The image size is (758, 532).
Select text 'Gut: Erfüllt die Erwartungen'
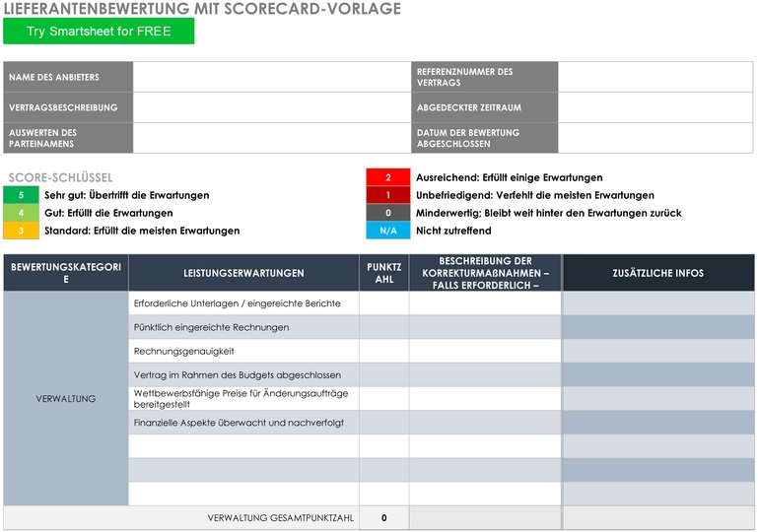(108, 213)
